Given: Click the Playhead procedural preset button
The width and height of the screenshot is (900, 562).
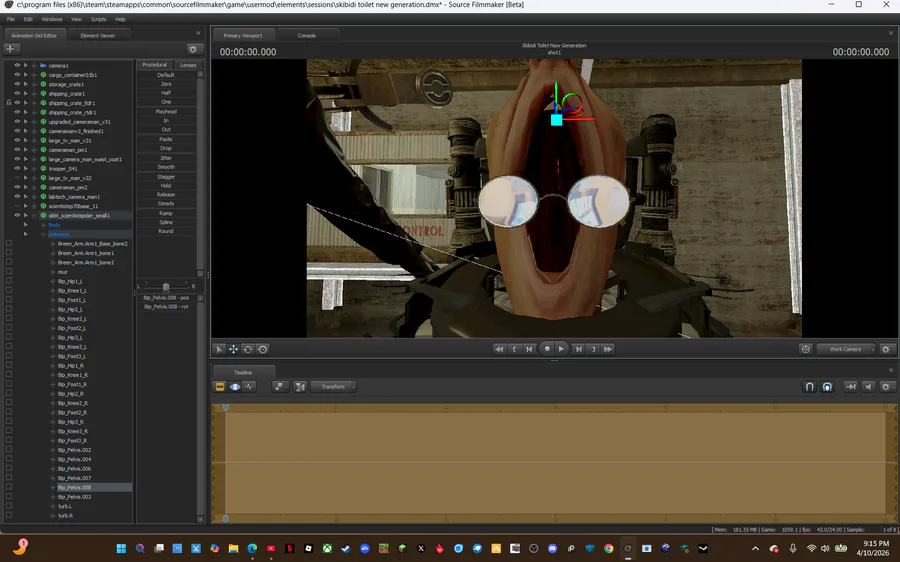Looking at the screenshot, I should point(166,112).
